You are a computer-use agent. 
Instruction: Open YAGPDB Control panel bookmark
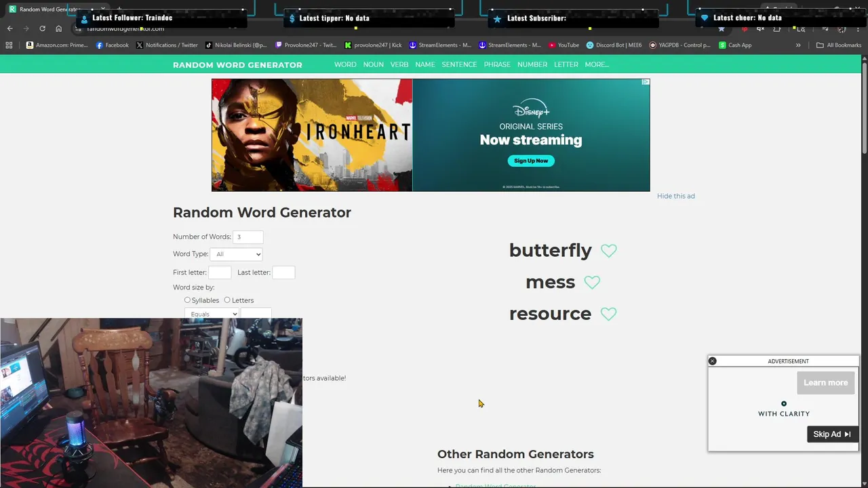click(679, 45)
